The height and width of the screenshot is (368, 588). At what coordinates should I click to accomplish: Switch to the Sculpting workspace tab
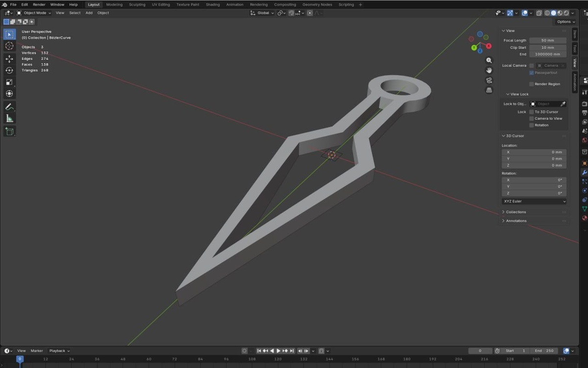point(137,4)
